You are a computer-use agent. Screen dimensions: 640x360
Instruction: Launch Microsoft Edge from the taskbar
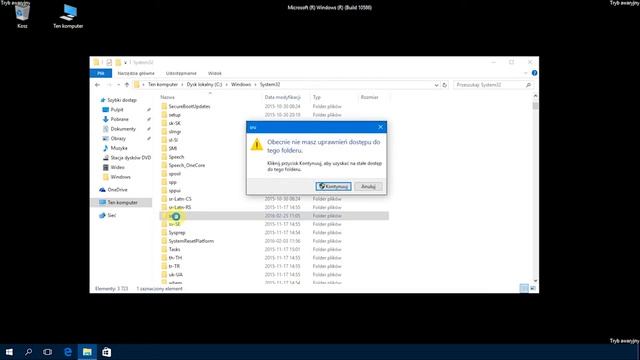tap(68, 352)
